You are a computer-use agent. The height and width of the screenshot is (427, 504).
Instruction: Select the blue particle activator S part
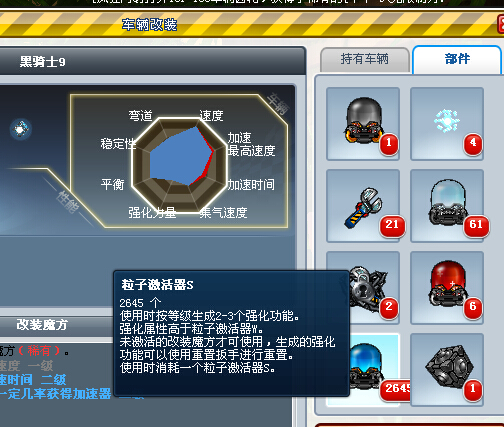375,370
